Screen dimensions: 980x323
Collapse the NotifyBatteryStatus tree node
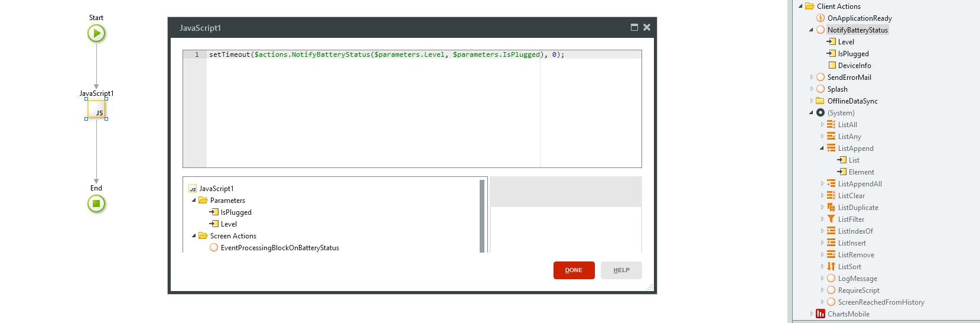pyautogui.click(x=811, y=30)
